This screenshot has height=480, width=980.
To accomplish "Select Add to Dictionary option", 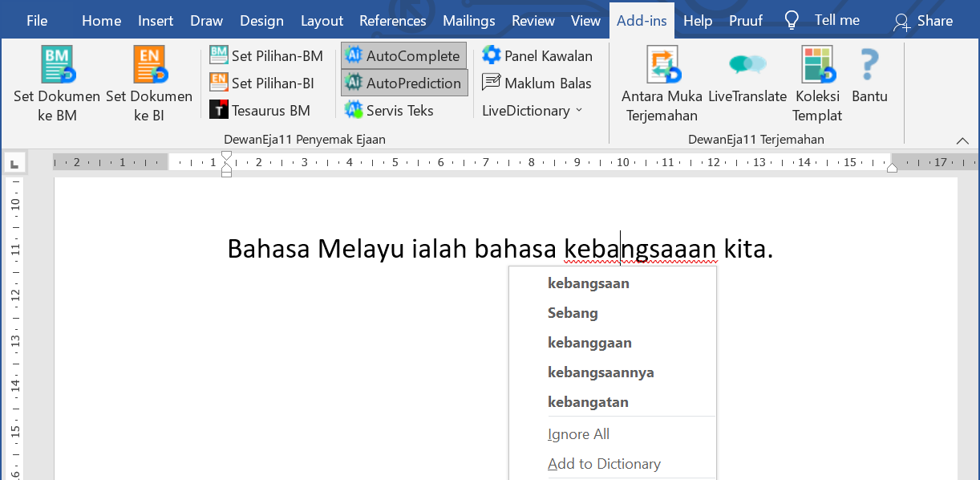I will coord(604,463).
